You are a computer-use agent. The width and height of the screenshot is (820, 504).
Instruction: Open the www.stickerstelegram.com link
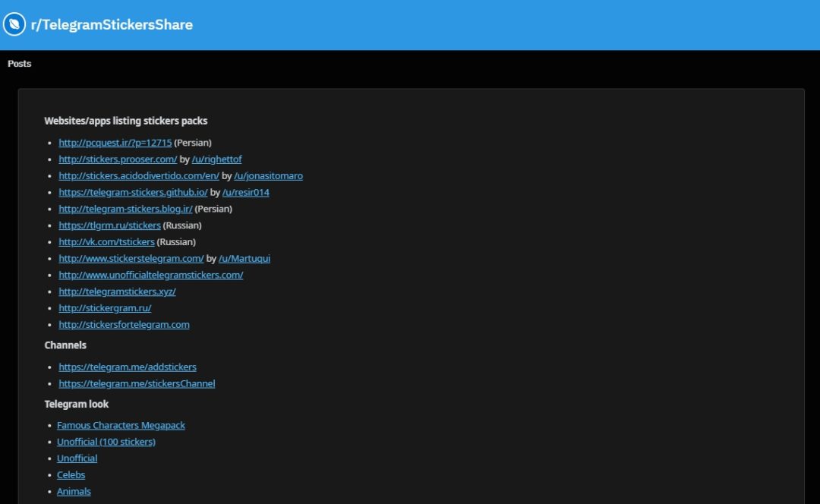(131, 259)
